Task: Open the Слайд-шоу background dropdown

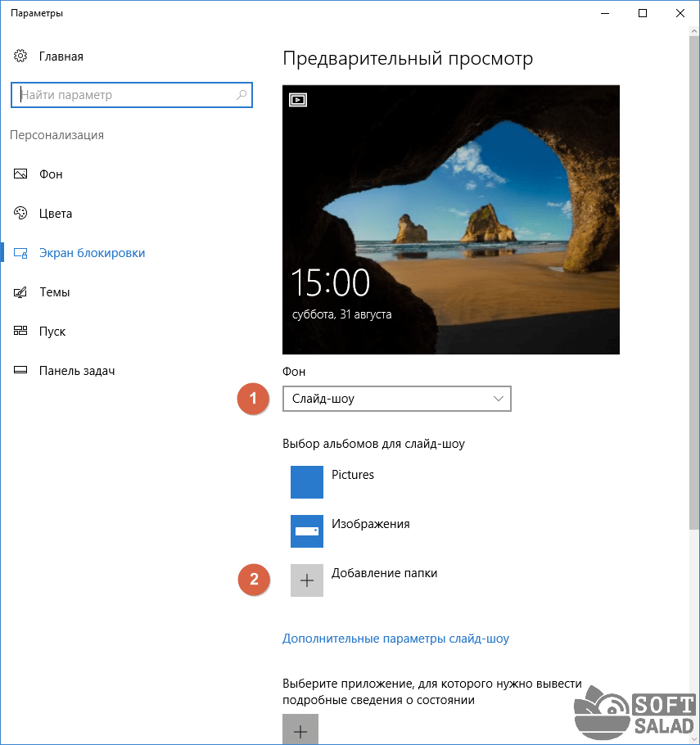Action: pyautogui.click(x=397, y=399)
